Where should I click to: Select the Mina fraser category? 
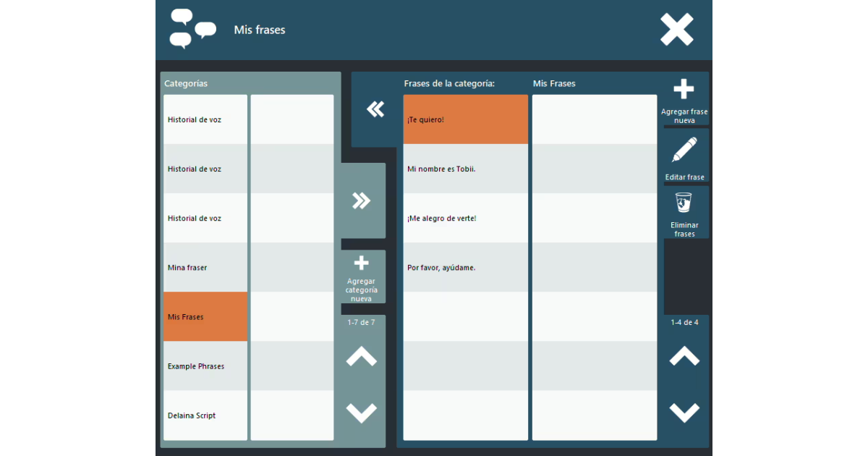205,267
